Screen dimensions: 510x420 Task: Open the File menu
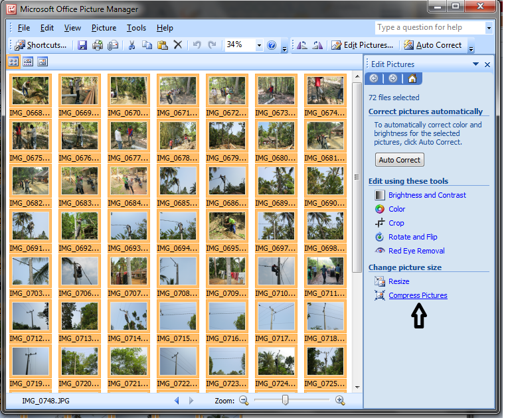click(x=24, y=28)
